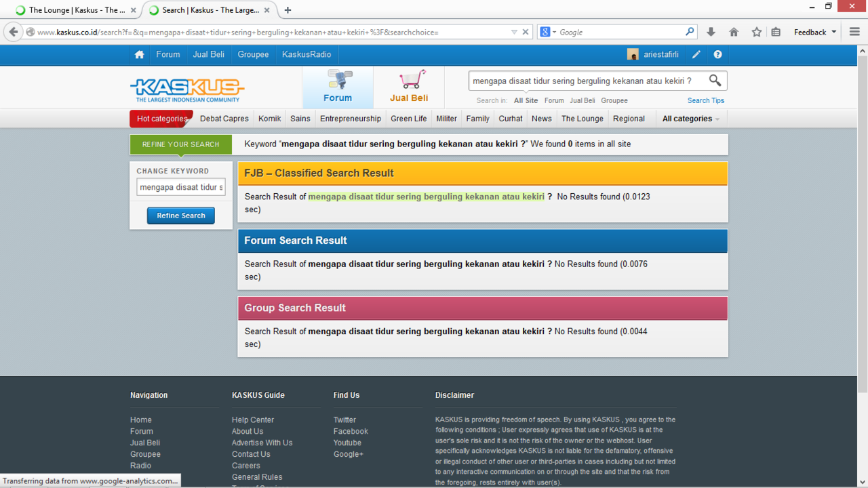Open the Curhat category
The image size is (868, 488).
click(511, 119)
